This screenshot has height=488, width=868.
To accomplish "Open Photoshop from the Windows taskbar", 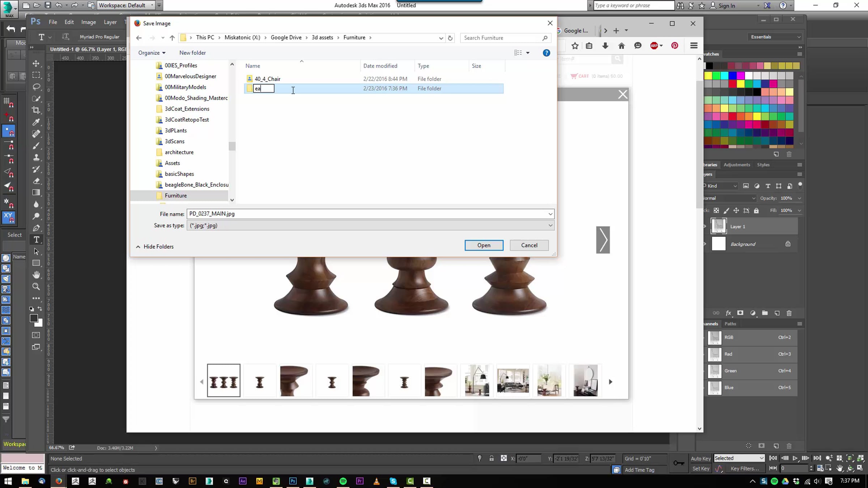I will click(x=293, y=481).
